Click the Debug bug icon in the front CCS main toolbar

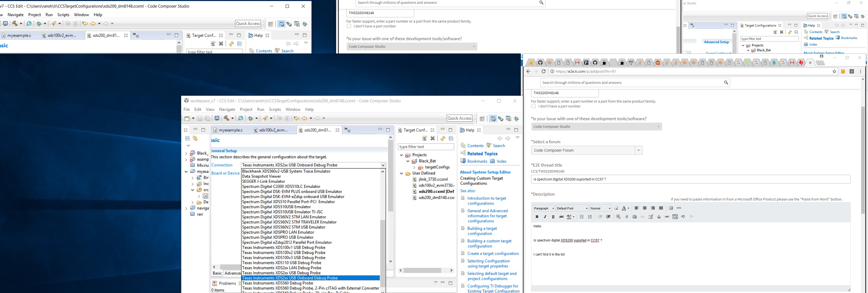[x=251, y=118]
